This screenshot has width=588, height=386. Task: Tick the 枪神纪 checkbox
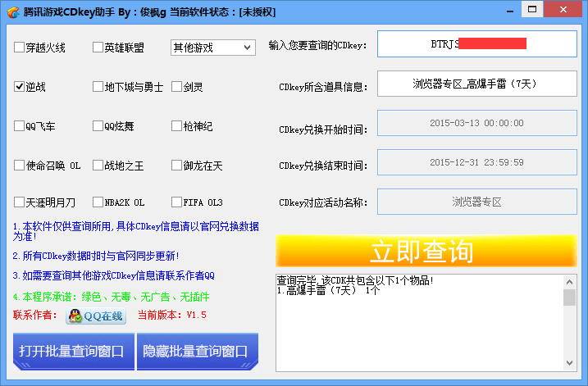click(x=176, y=126)
